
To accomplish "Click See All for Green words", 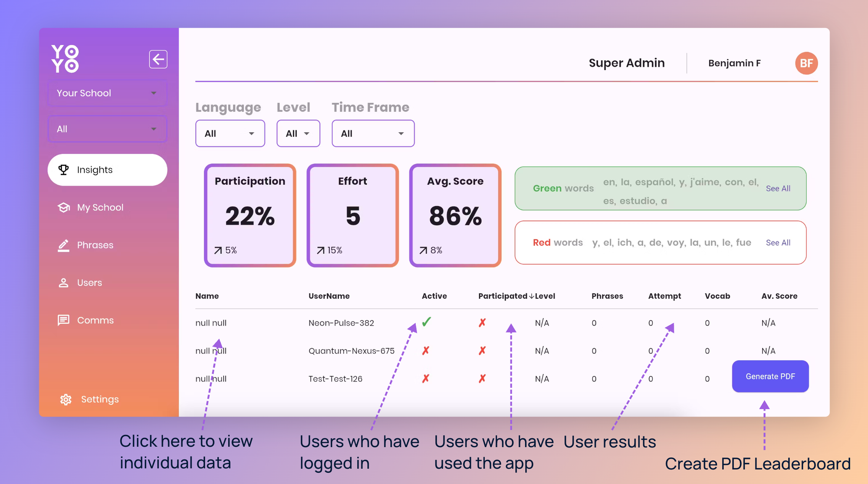I will tap(778, 189).
